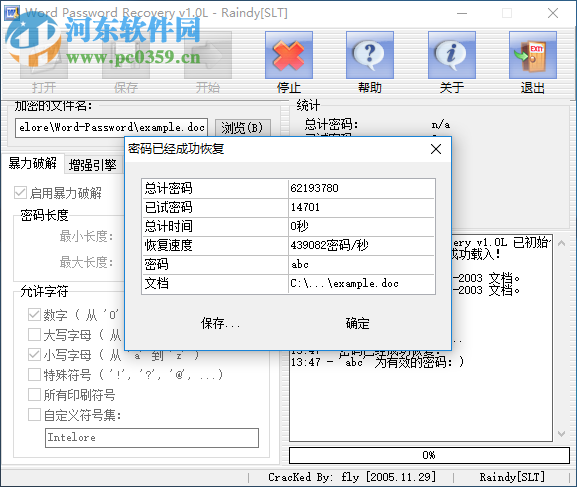Screen dimensions: 577x487
Task: Click the log scrollbar down arrow
Action: 561,434
